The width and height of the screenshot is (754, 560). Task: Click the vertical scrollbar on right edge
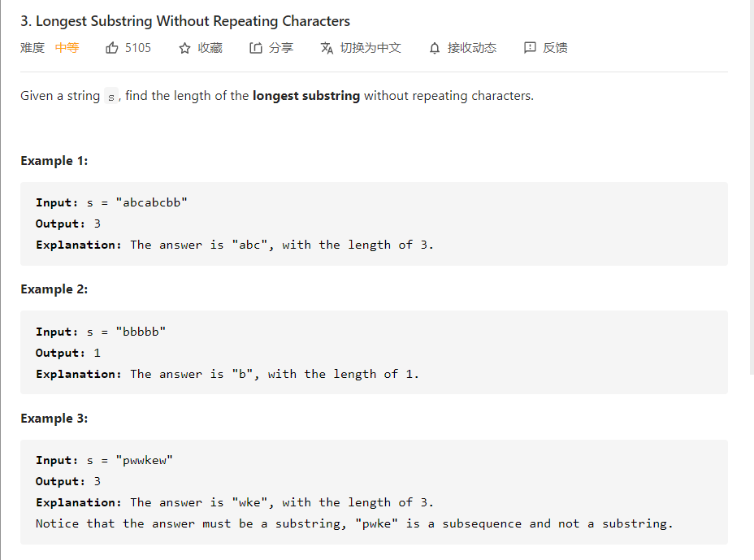pos(751,187)
